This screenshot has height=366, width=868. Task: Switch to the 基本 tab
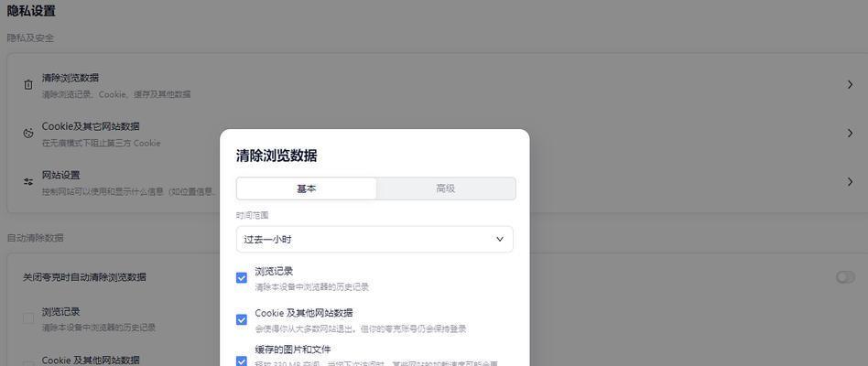[x=307, y=188]
